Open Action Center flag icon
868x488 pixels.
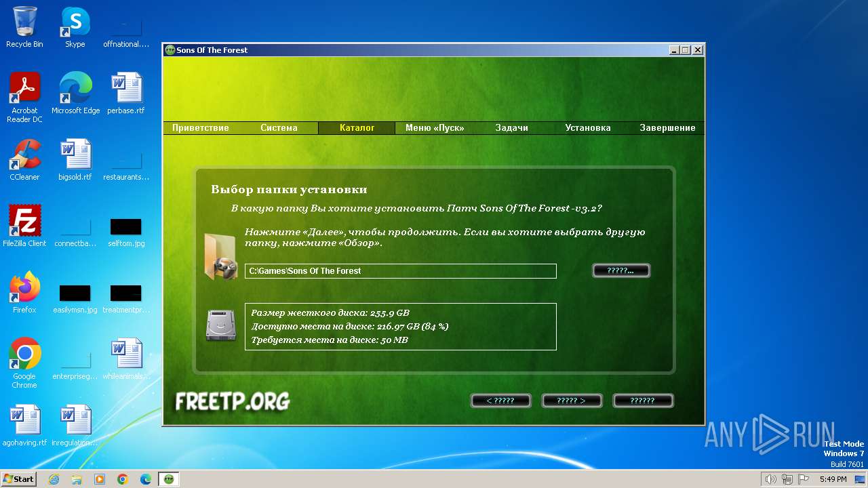804,479
